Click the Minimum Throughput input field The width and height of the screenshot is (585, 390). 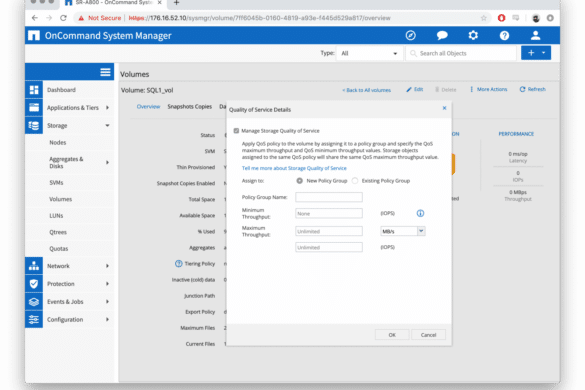point(329,213)
